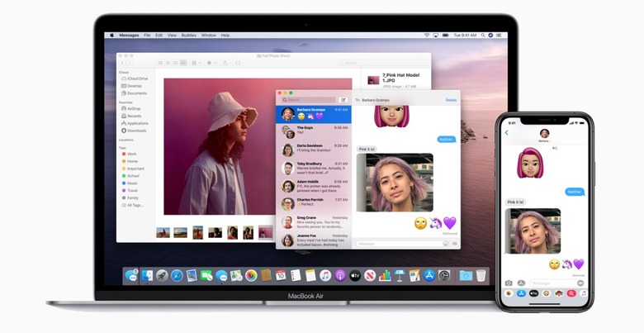Switch Finder to gallery view
644x333 pixels.
point(183,62)
